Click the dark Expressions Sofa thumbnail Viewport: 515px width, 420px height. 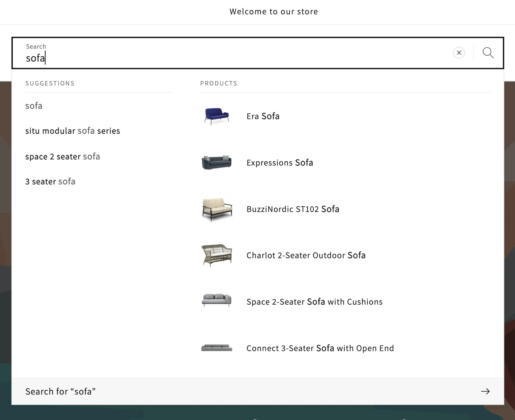(x=217, y=162)
